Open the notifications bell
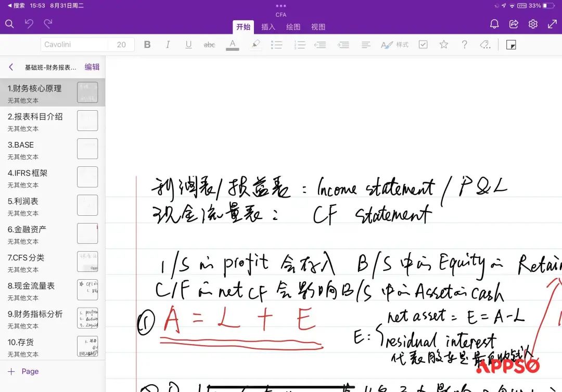Screen dimensions: 562x392 pyautogui.click(x=494, y=24)
